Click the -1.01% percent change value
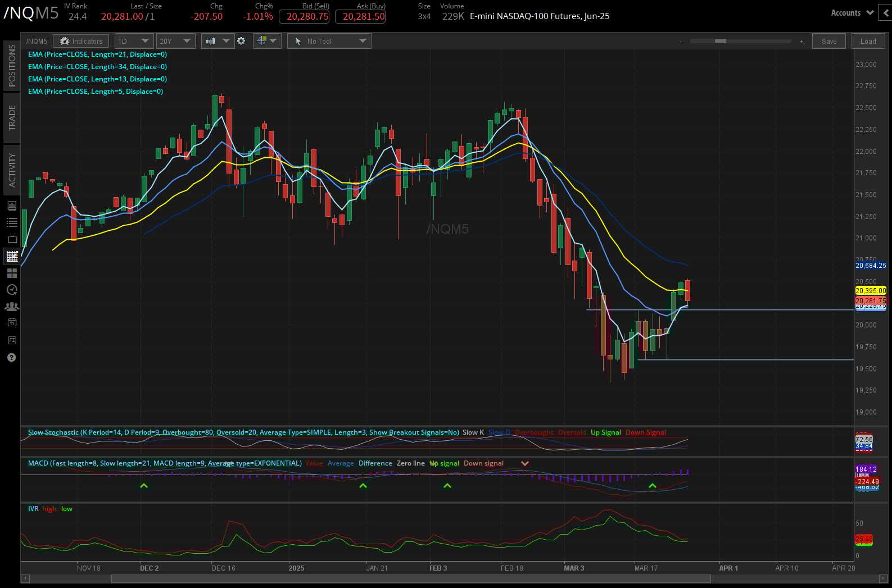Viewport: 892px width, 588px height. point(258,16)
